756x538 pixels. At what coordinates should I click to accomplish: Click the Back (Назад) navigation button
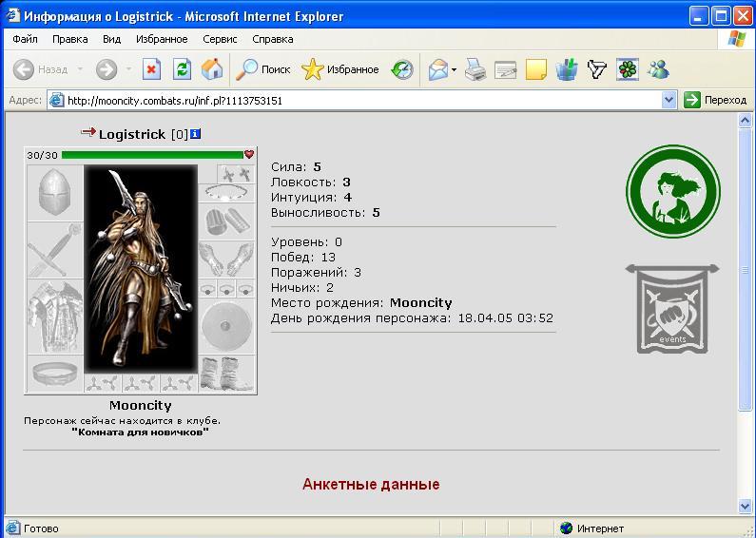40,70
